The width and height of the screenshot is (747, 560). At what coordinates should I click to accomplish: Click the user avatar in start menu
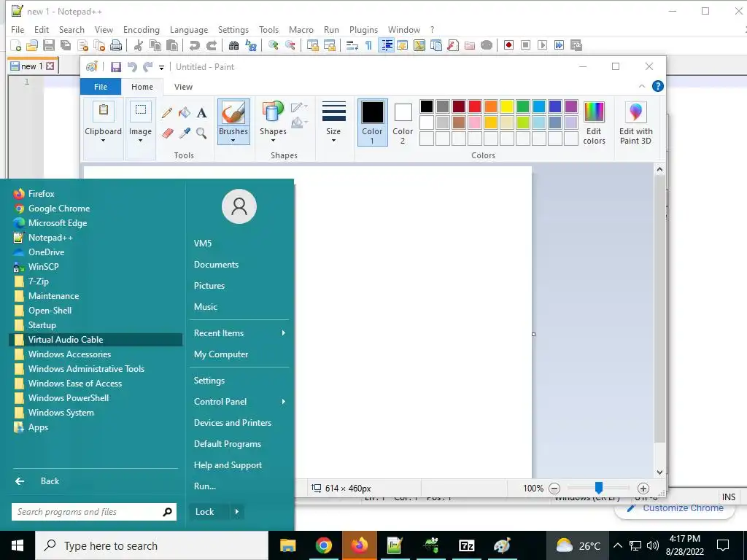coord(239,206)
